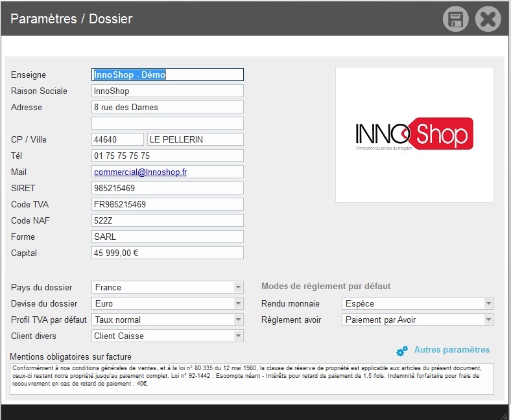Click the Tél field with the phone number
This screenshot has height=420, width=511.
pos(167,156)
